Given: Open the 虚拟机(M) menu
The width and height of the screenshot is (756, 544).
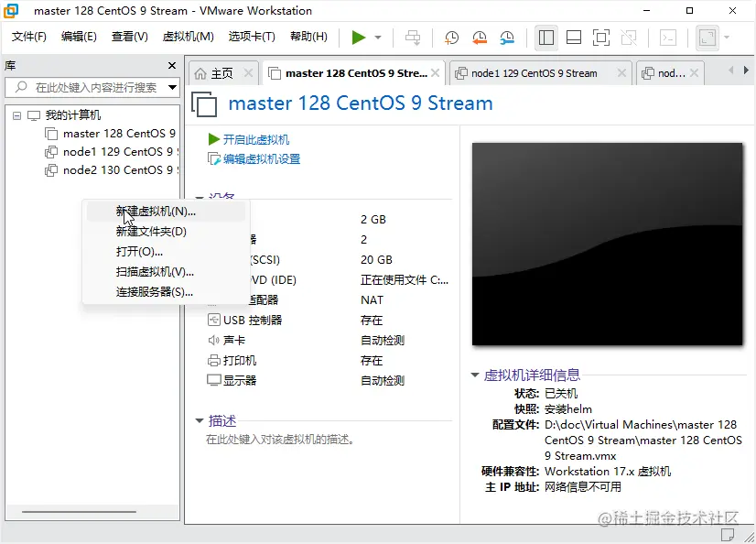Looking at the screenshot, I should pos(189,38).
